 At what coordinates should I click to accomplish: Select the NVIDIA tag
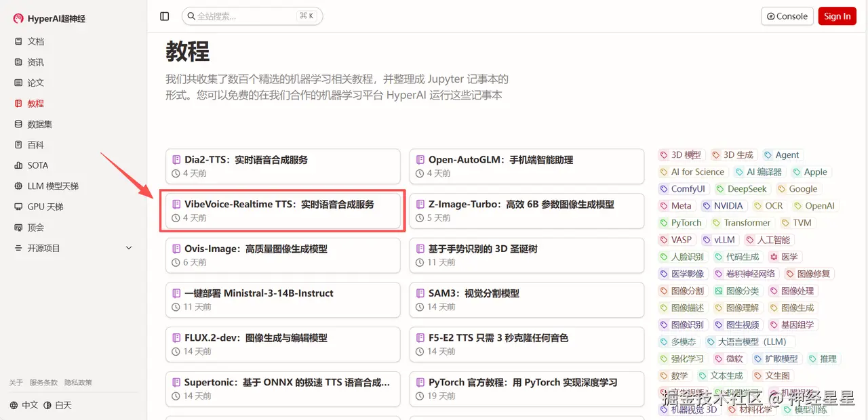tap(724, 206)
